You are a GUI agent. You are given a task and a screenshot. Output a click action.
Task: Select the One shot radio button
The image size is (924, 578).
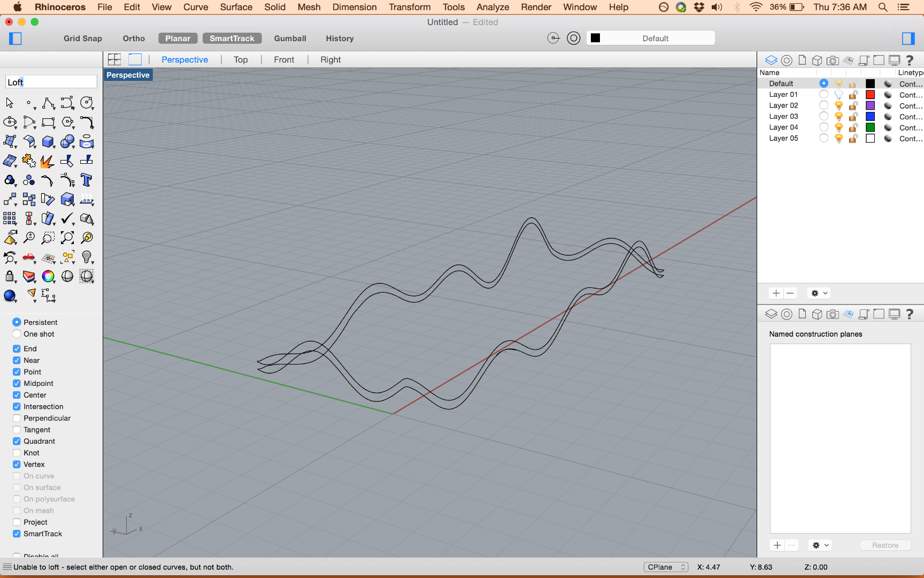(17, 334)
